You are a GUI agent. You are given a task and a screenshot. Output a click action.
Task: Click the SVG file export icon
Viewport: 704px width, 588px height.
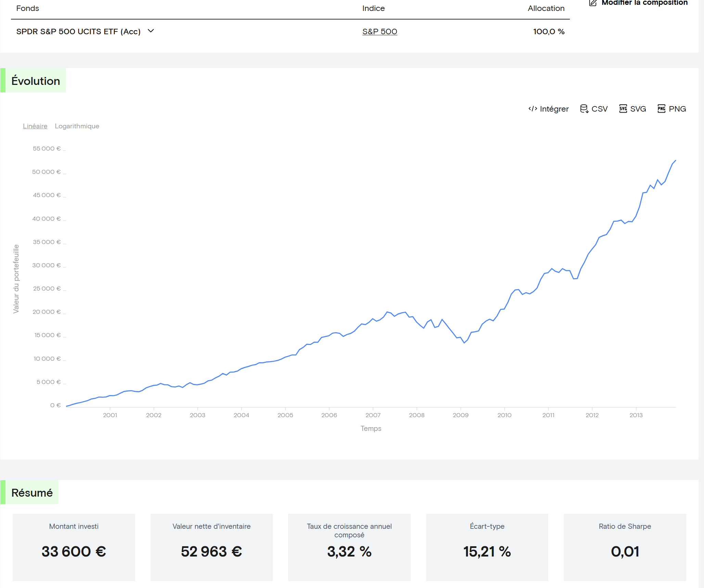pyautogui.click(x=623, y=109)
